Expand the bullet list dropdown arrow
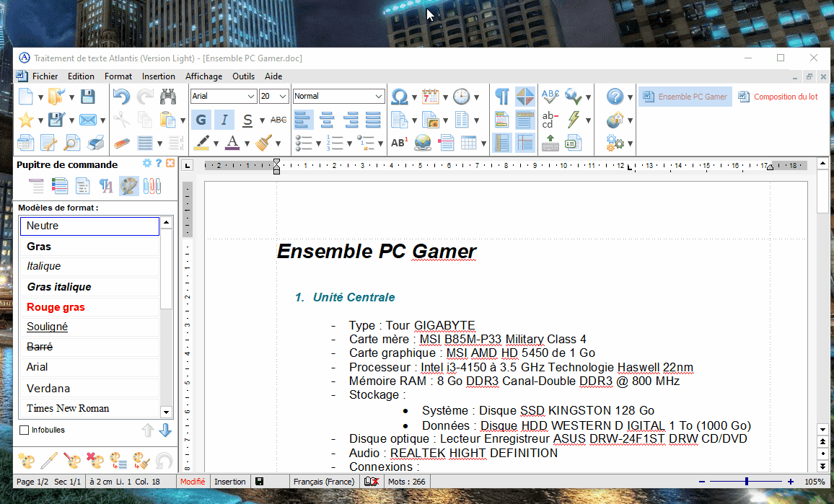Viewport: 834px width, 504px height. pyautogui.click(x=318, y=143)
